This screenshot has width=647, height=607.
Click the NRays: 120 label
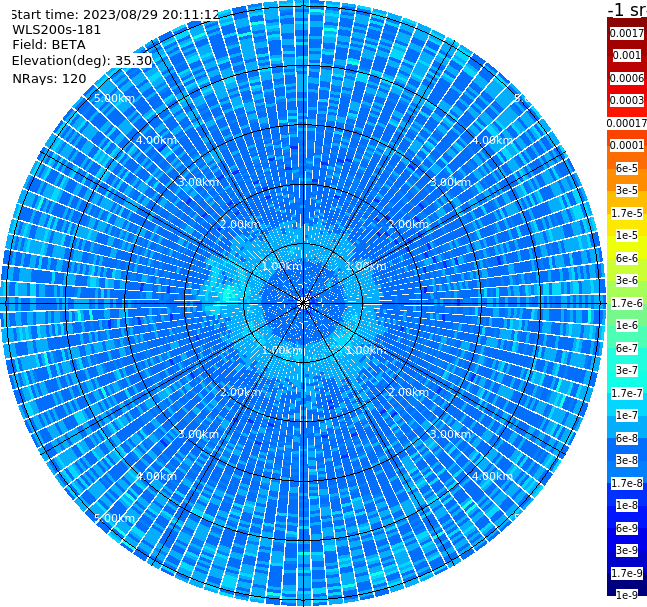49,78
